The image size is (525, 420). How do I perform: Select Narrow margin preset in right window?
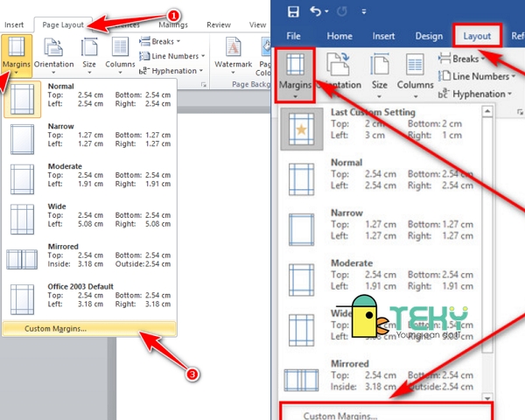click(x=380, y=229)
